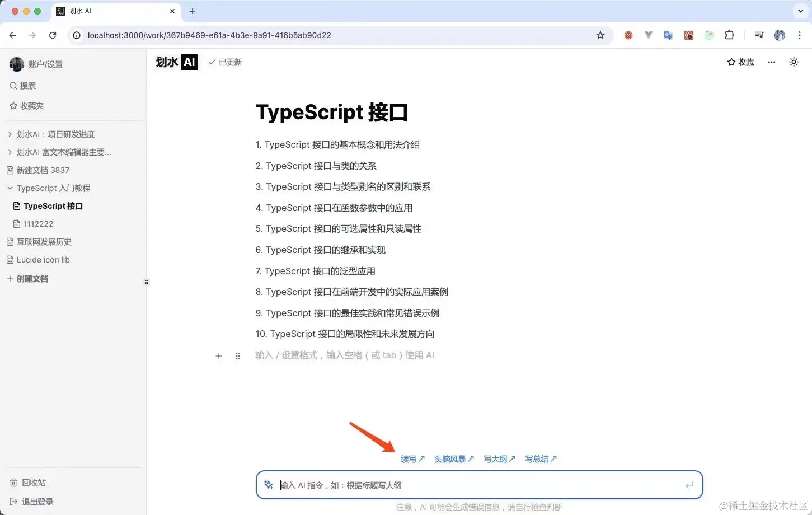Click the 已更新 status indicator

point(226,62)
